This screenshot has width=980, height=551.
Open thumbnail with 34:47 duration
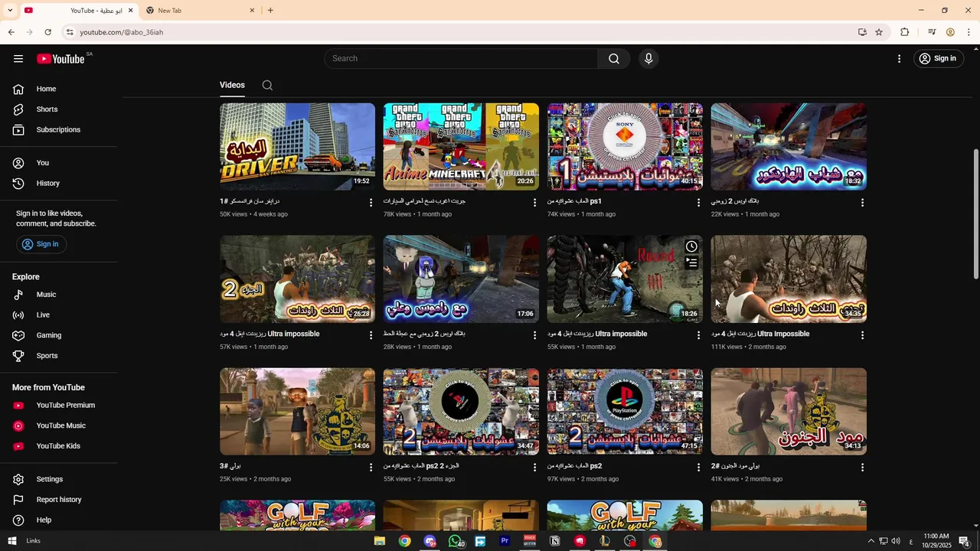click(461, 412)
